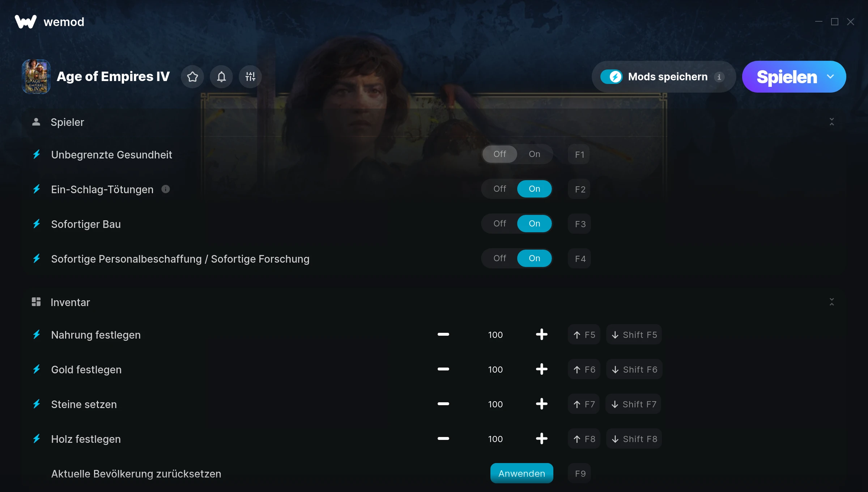Viewport: 868px width, 492px height.
Task: Click the Steine setzen value field
Action: click(x=495, y=404)
